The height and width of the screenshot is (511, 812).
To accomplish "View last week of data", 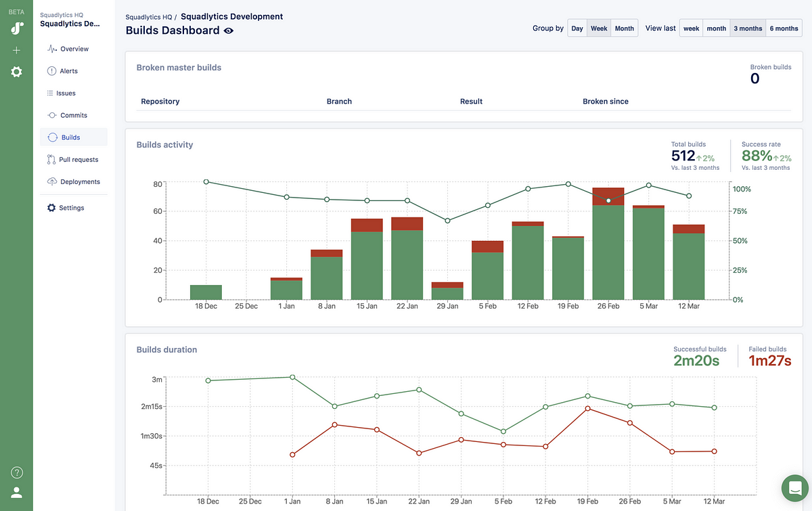I will 691,28.
